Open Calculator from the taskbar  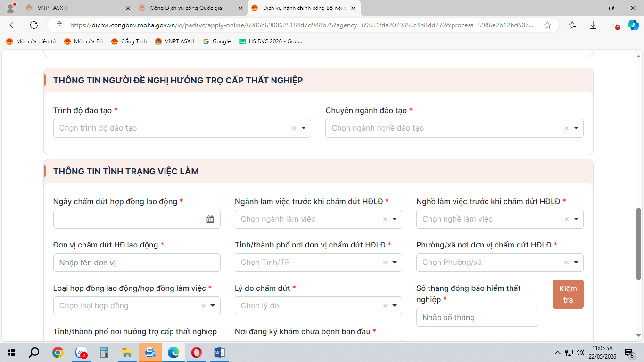tap(104, 353)
